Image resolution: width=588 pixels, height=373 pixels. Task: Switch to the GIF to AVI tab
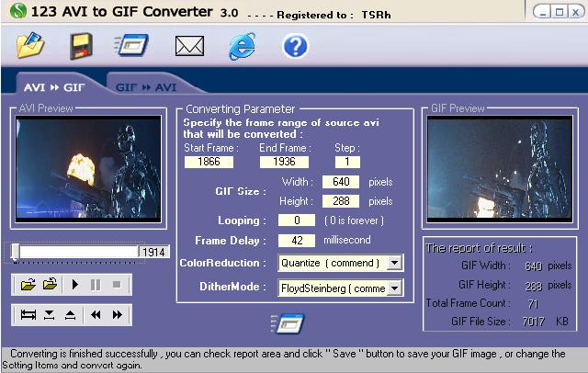[146, 87]
